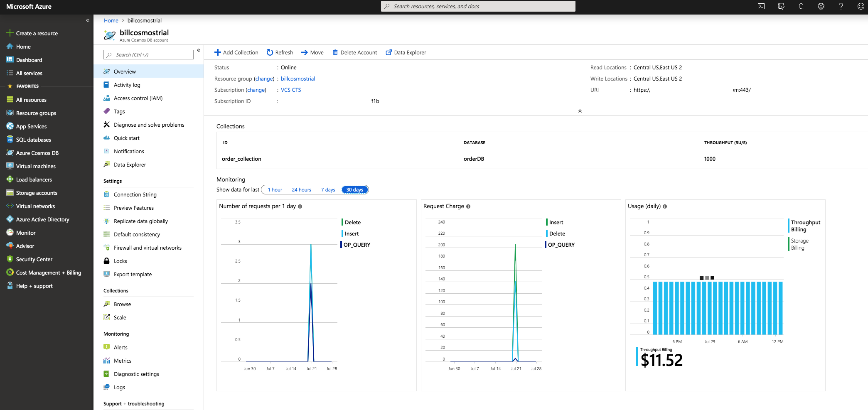The height and width of the screenshot is (410, 868).
Task: Open billcosmostrial resource group link
Action: 298,79
